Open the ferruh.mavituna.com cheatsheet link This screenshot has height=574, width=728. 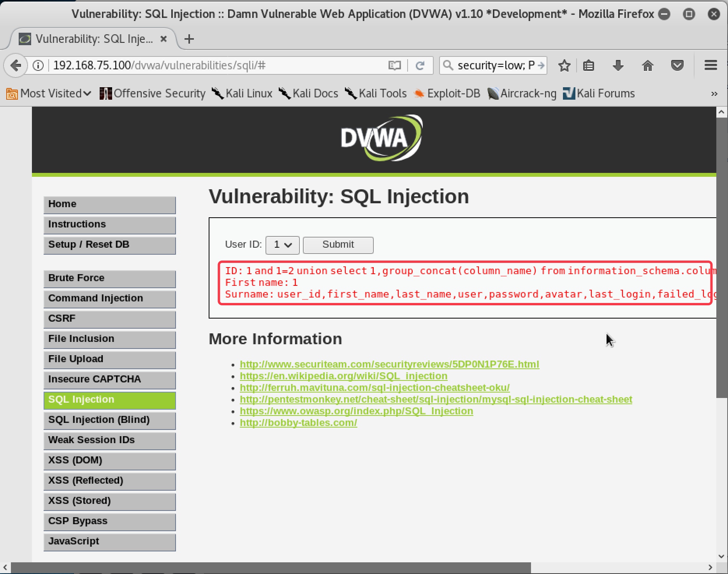375,387
